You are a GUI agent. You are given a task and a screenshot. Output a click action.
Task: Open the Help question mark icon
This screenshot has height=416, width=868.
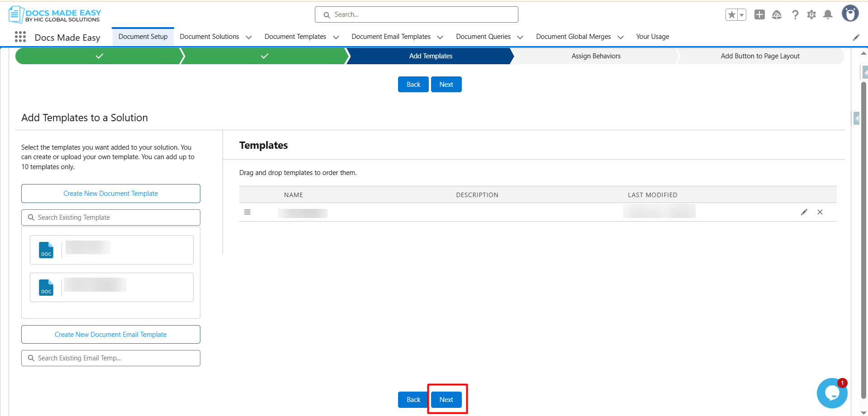click(x=795, y=15)
